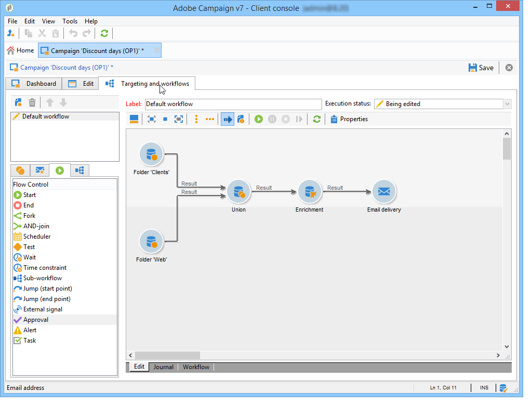Refresh the workflow diagram view
The image size is (532, 405).
[317, 119]
